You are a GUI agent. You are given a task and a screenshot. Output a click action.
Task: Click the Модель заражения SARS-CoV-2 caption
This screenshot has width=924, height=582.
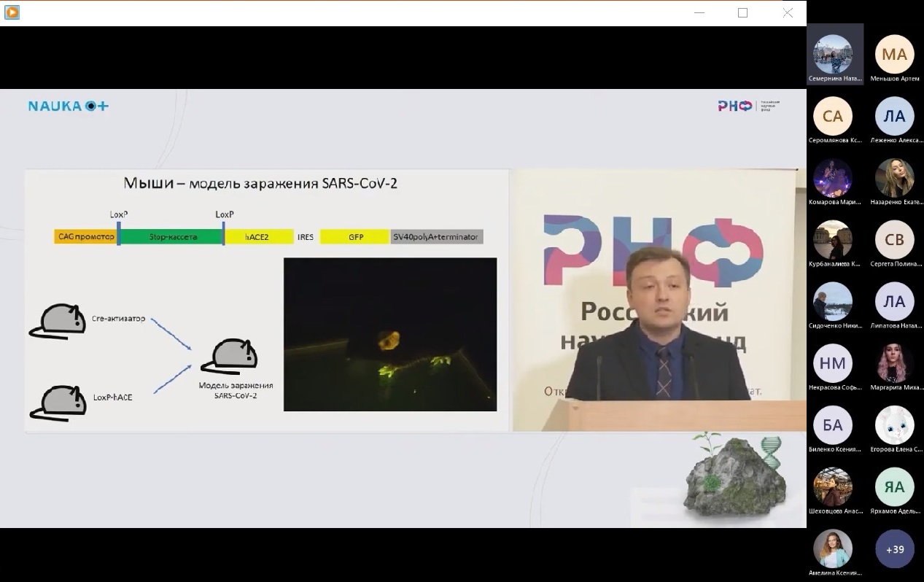pos(236,390)
